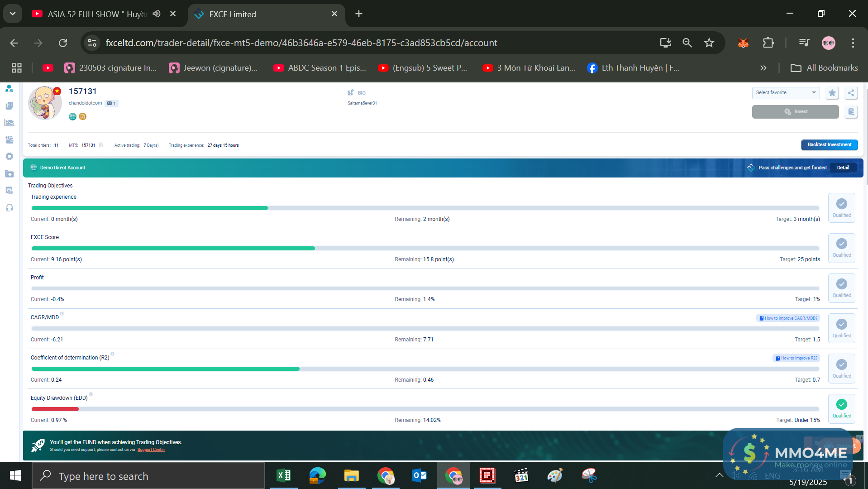This screenshot has height=489, width=868.
Task: Open the settings gear in sidebar
Action: (9, 156)
